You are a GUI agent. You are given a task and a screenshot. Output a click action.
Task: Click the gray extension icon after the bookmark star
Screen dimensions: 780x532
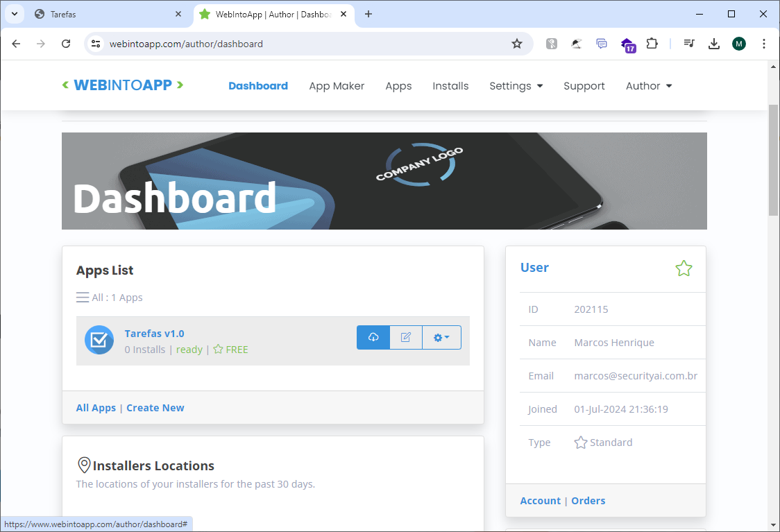click(551, 44)
